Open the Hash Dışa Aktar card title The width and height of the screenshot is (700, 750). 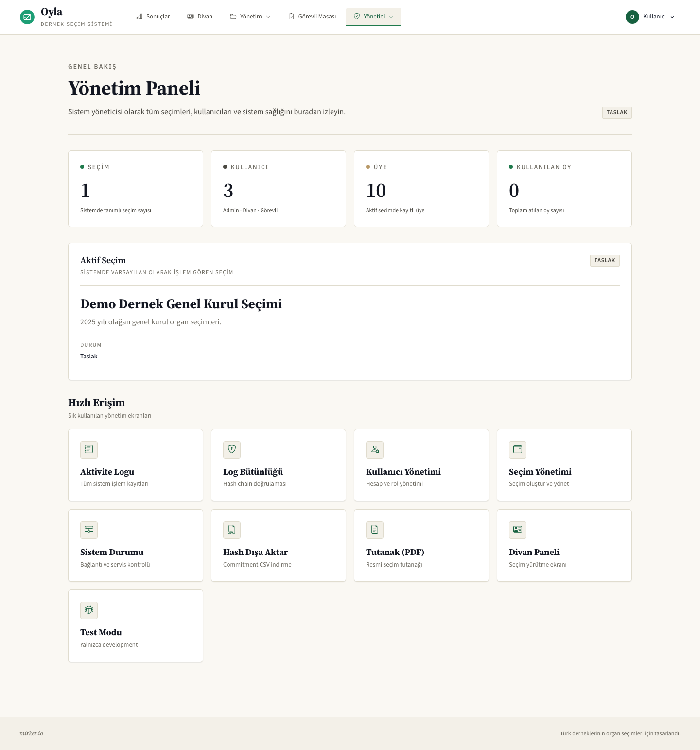coord(255,552)
